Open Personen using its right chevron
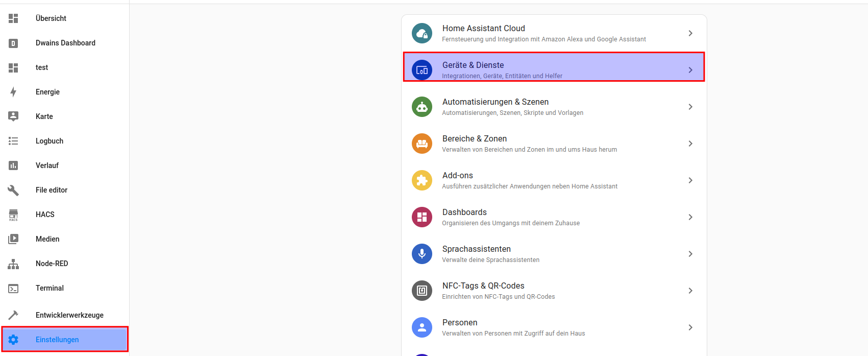This screenshot has width=868, height=356. pyautogui.click(x=690, y=327)
